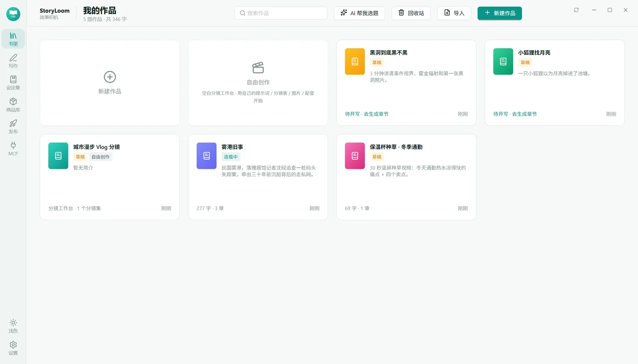Image resolution: width=638 pixels, height=364 pixels.
Task: Open the 商品库 product library icon
Action: pos(13,105)
